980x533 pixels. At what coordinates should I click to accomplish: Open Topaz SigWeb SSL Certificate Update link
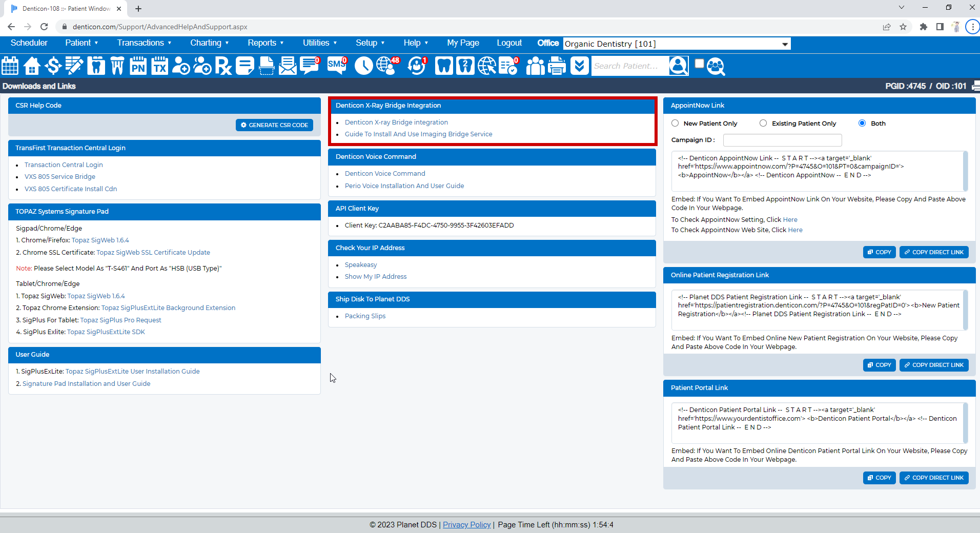[153, 252]
